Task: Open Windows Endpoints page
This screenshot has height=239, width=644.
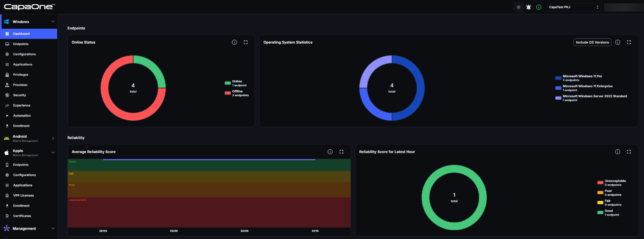Action: pyautogui.click(x=29, y=44)
